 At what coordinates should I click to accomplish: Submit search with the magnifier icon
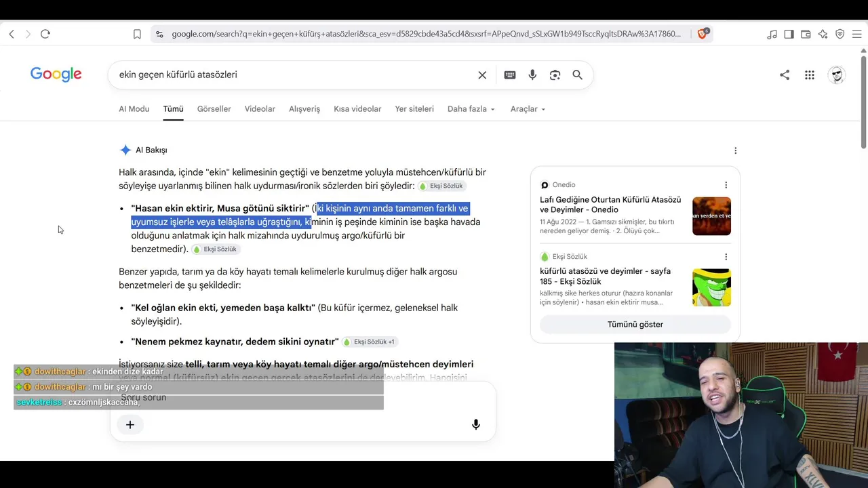(x=577, y=75)
